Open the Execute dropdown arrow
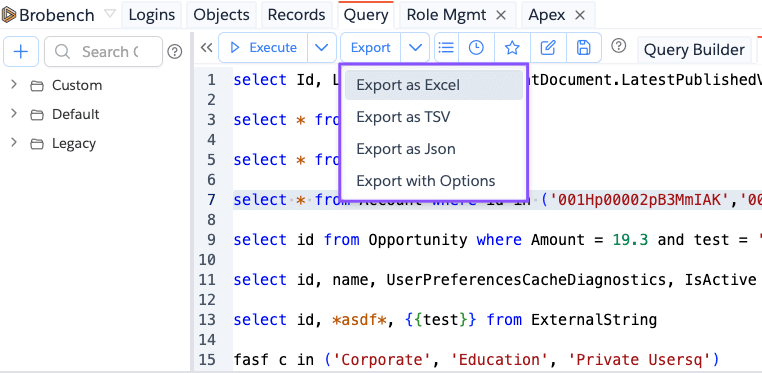Viewport: 762px width, 373px height. (322, 48)
